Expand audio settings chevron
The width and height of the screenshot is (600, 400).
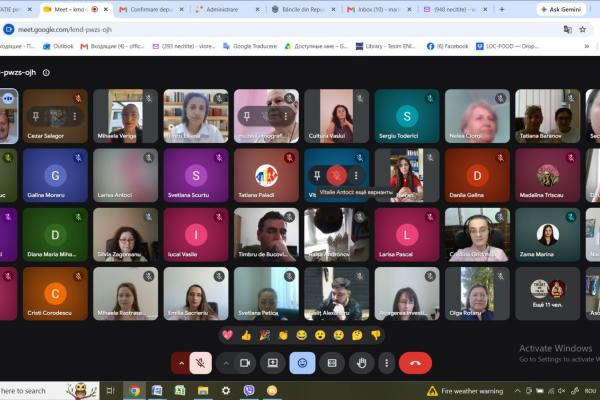181,363
